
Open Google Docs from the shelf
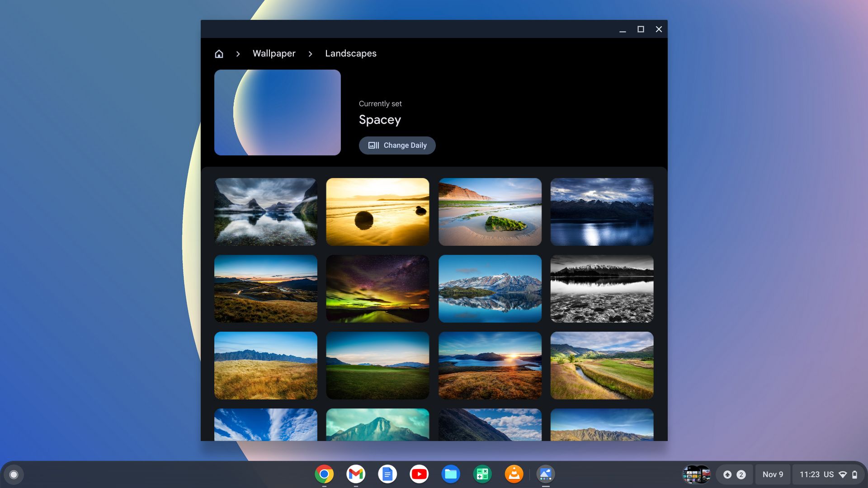click(387, 474)
